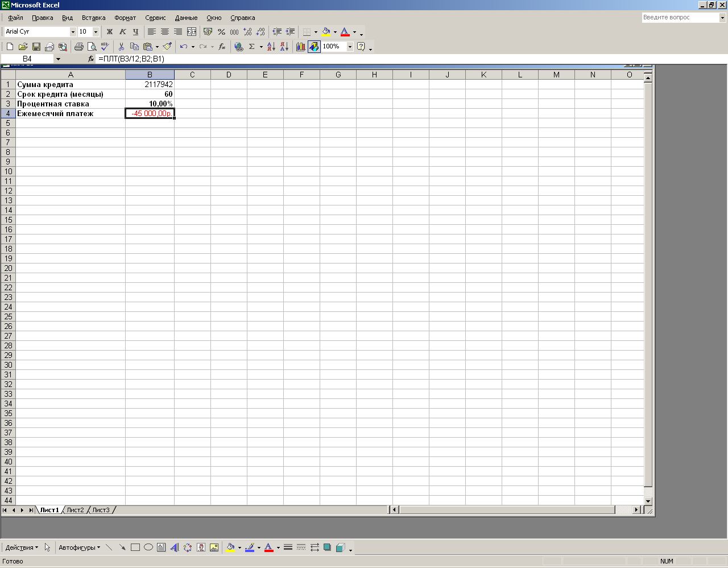Select the Line drawing tool
Screen dimensions: 728x568
click(109, 548)
